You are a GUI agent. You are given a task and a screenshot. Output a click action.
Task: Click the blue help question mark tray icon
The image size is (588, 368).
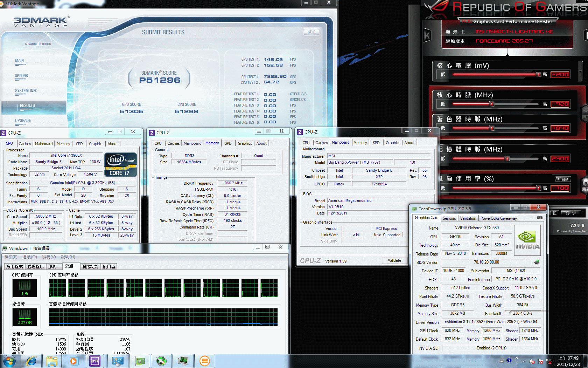click(x=509, y=360)
